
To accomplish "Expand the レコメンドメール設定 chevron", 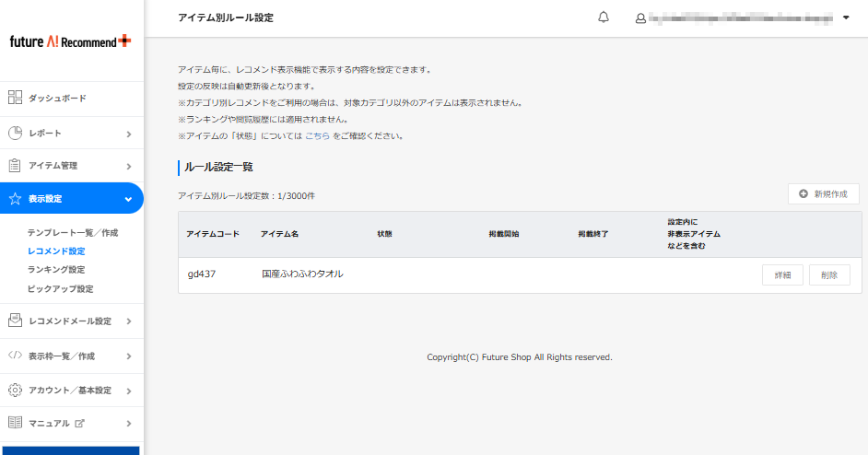I will coord(128,321).
